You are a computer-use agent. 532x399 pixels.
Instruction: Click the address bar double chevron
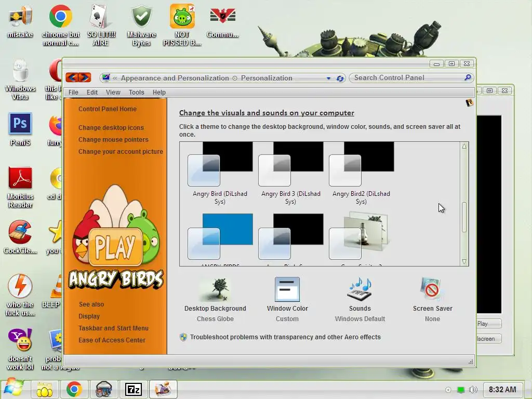coord(115,78)
